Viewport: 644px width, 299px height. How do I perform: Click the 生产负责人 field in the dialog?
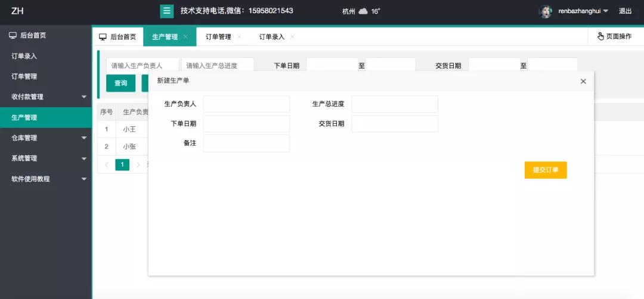[x=246, y=104]
